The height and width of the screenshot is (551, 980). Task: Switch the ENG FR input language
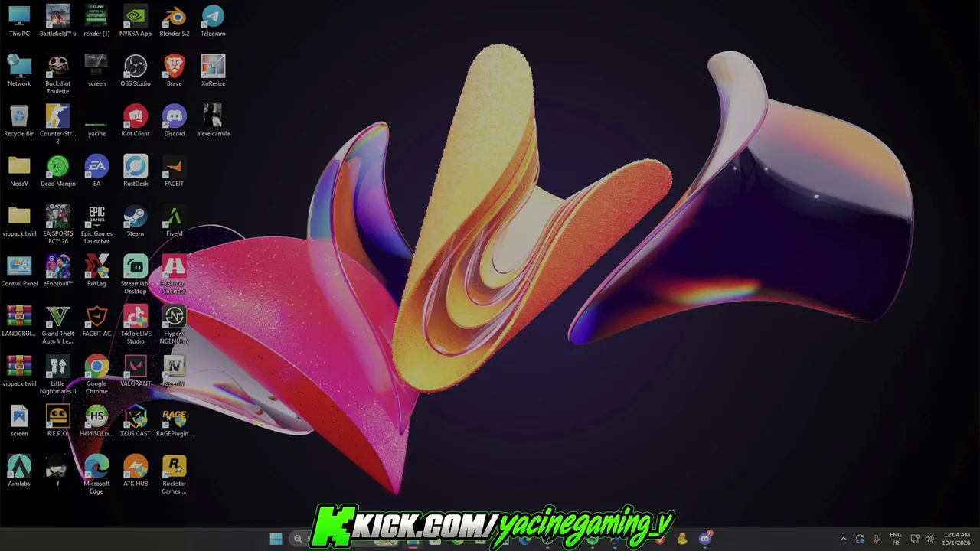click(x=896, y=539)
